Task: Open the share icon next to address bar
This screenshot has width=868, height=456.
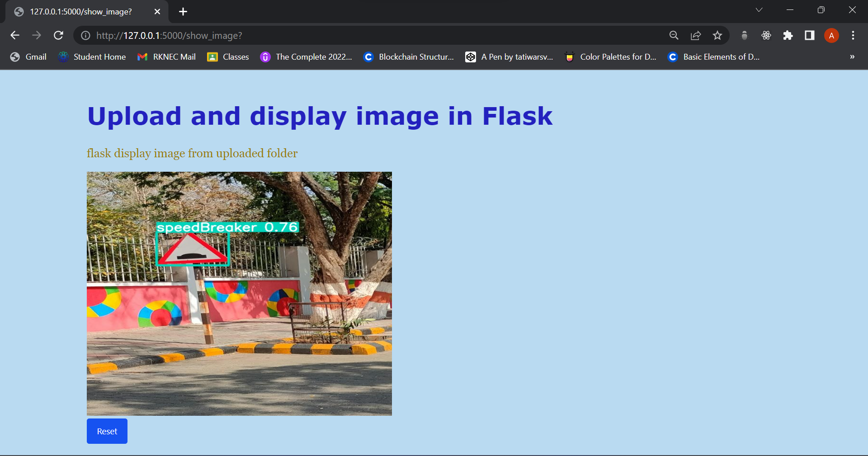Action: click(696, 35)
